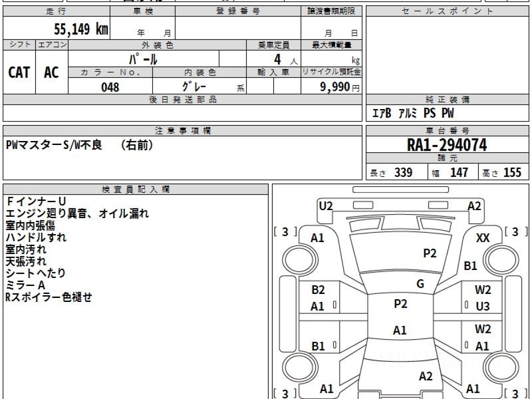This screenshot has height=399, width=532.
Task: Select the 走行 header cell
Action: [x=56, y=12]
